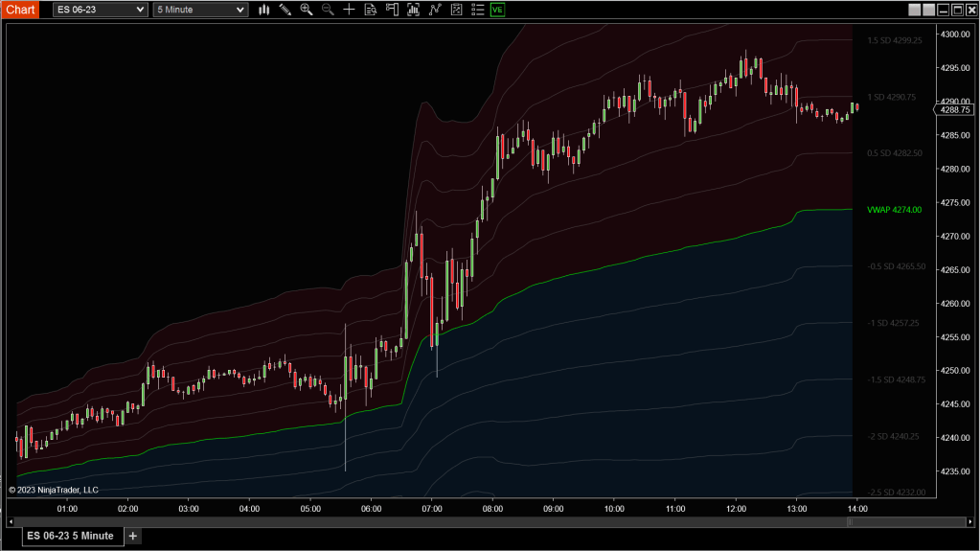Open Chart Trader panel icon
Image resolution: width=980 pixels, height=551 pixels.
[x=392, y=10]
